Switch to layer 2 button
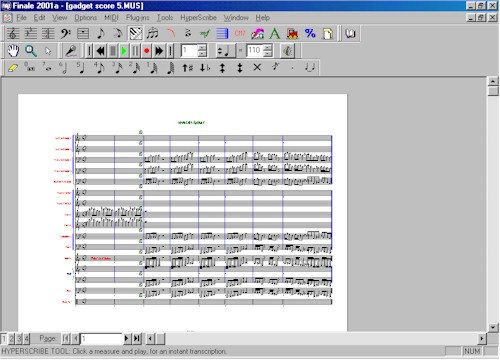This screenshot has height=360, width=500. (x=12, y=339)
